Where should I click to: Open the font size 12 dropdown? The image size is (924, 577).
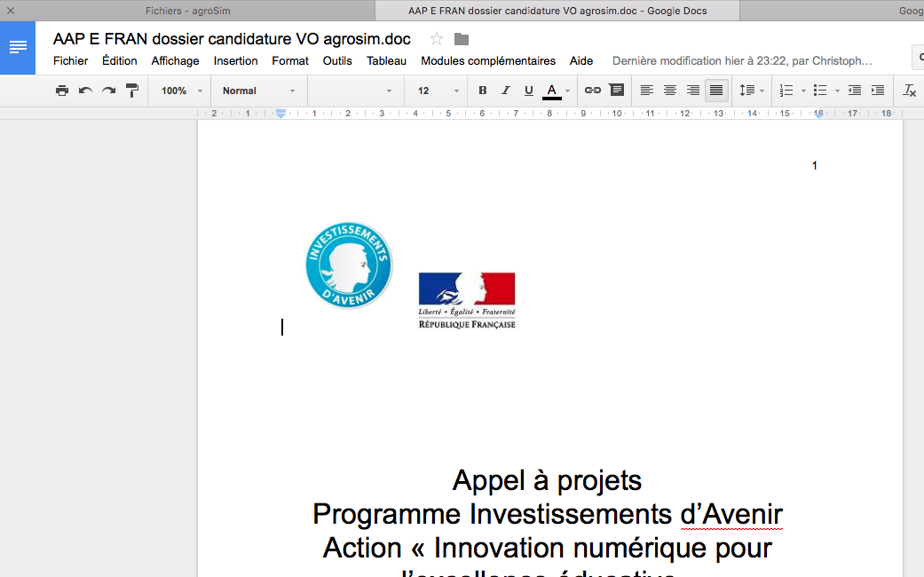[x=438, y=91]
